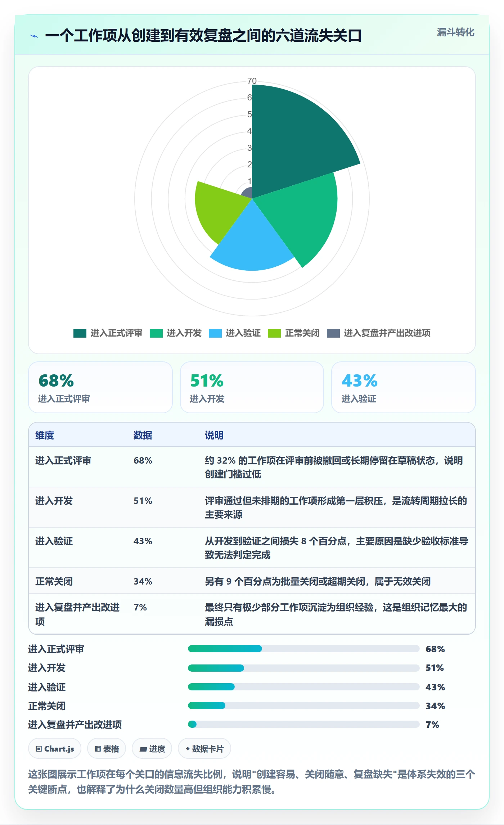The image size is (504, 825).
Task: Click the 70 axis tick label
Action: coord(252,81)
